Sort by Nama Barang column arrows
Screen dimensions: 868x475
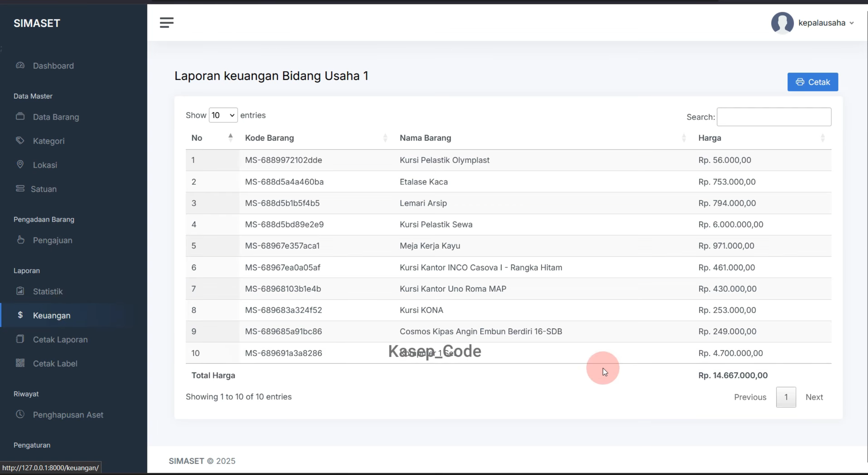click(684, 138)
